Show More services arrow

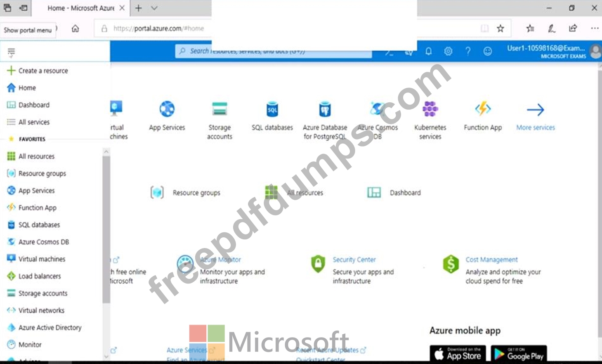click(536, 110)
